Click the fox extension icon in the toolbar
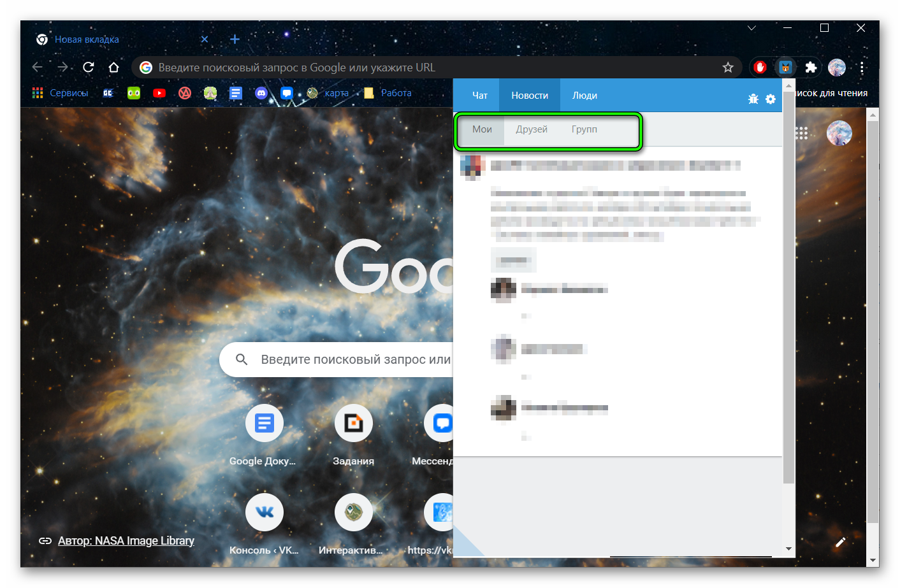 coord(785,68)
